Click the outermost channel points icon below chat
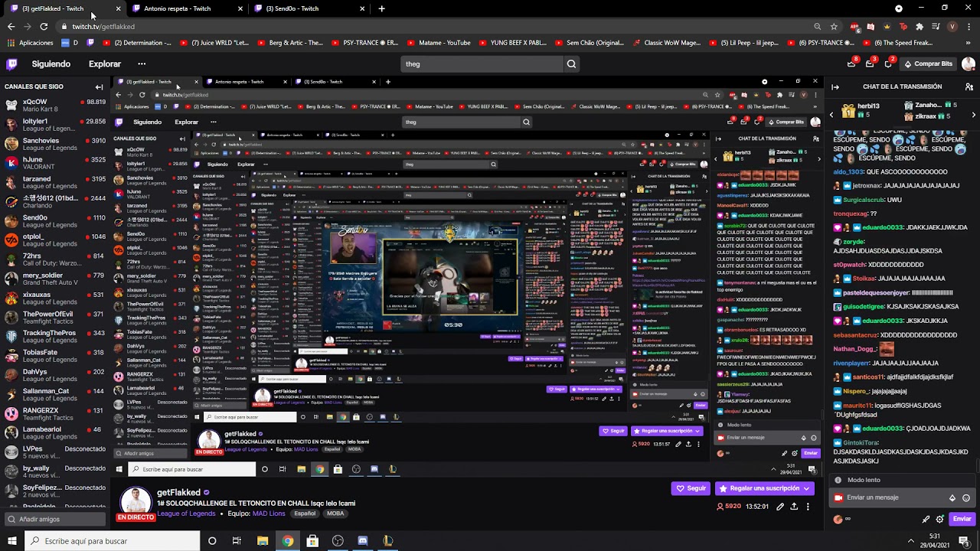The image size is (980, 551). coord(838,519)
